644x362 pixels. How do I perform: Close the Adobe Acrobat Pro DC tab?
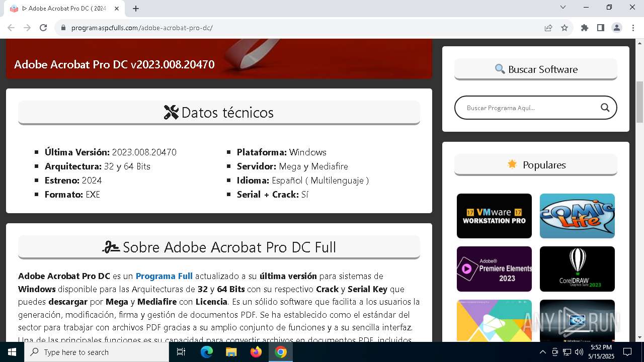[117, 9]
